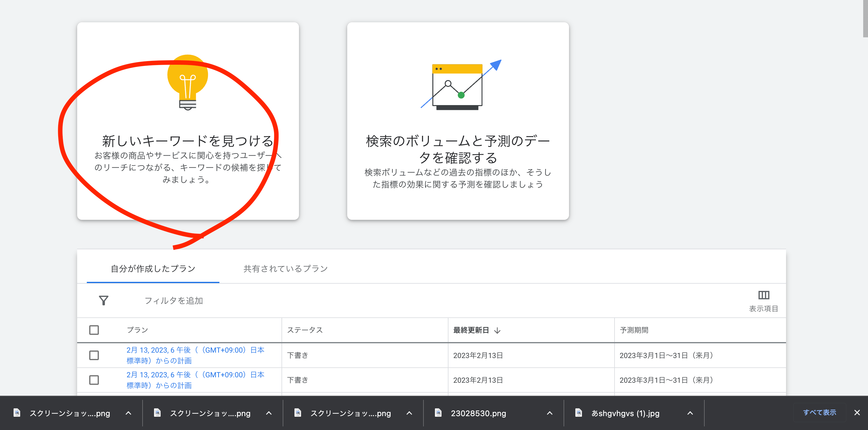Viewport: 868px width, 430px height.
Task: Open chevron menu of first スクリーンショット download
Action: click(x=128, y=413)
